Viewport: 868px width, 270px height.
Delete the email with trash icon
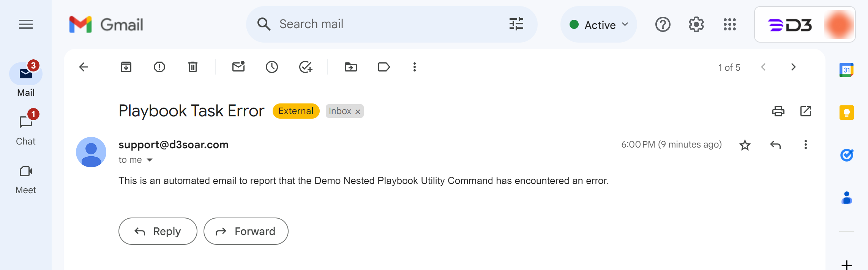coord(193,67)
